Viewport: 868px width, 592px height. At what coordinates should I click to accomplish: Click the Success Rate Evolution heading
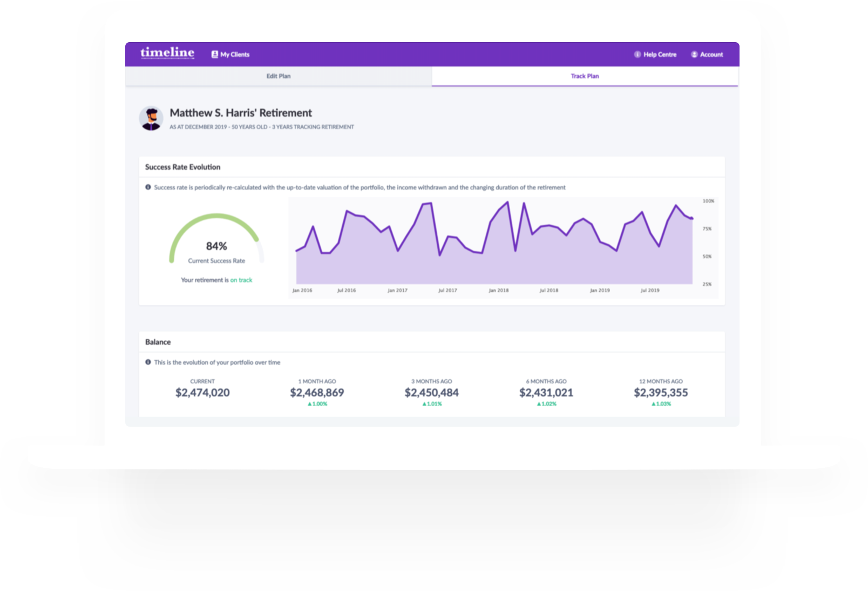point(183,167)
